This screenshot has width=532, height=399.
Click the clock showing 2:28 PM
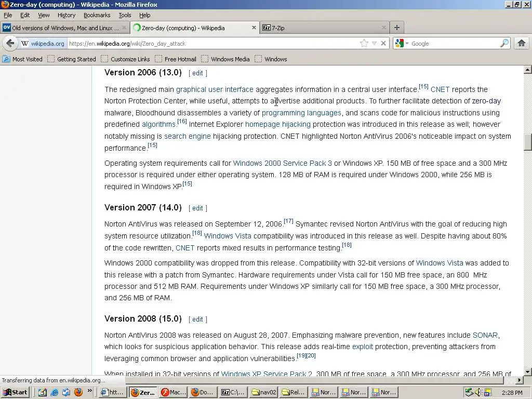[x=512, y=393]
